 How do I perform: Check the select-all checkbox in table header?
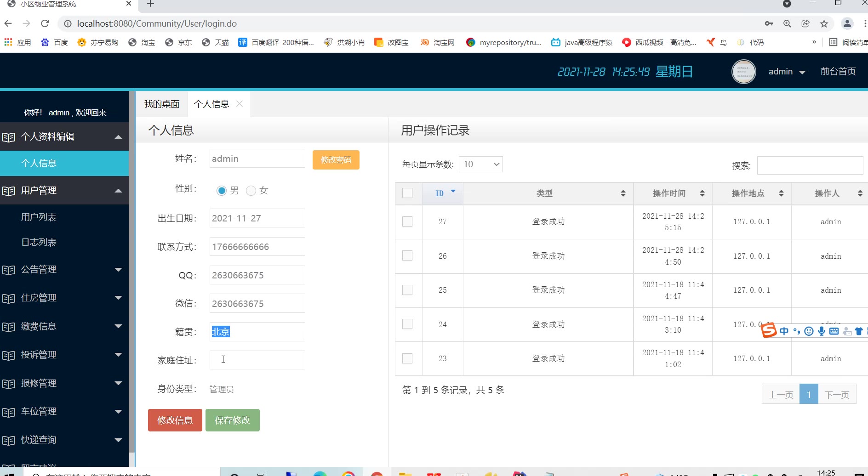pos(407,193)
